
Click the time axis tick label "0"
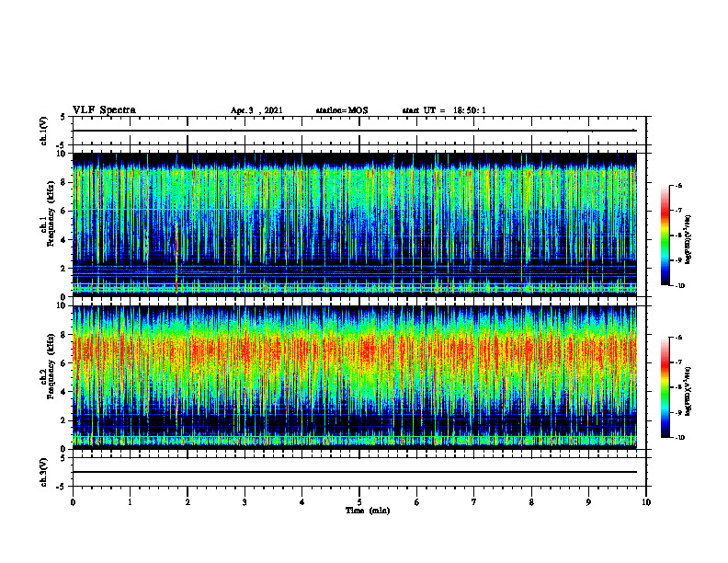point(73,502)
